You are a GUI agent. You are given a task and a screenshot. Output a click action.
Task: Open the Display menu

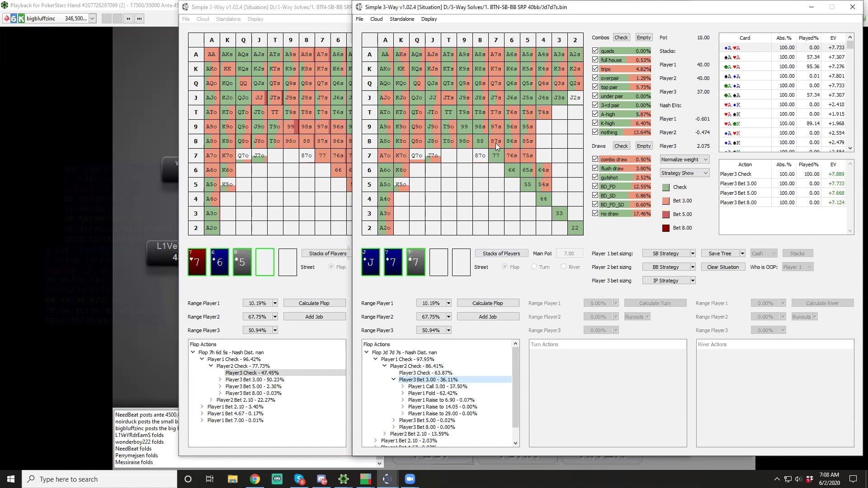(x=428, y=19)
